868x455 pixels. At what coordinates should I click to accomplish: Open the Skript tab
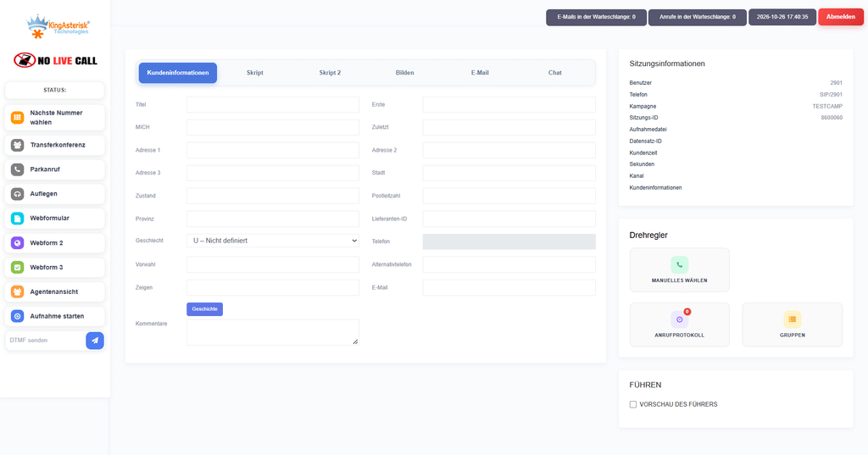(x=254, y=73)
